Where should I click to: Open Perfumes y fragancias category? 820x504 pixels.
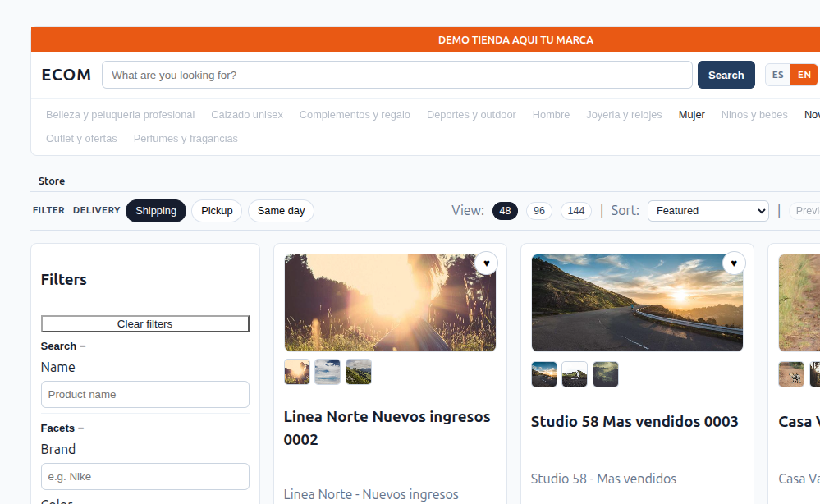pos(186,139)
